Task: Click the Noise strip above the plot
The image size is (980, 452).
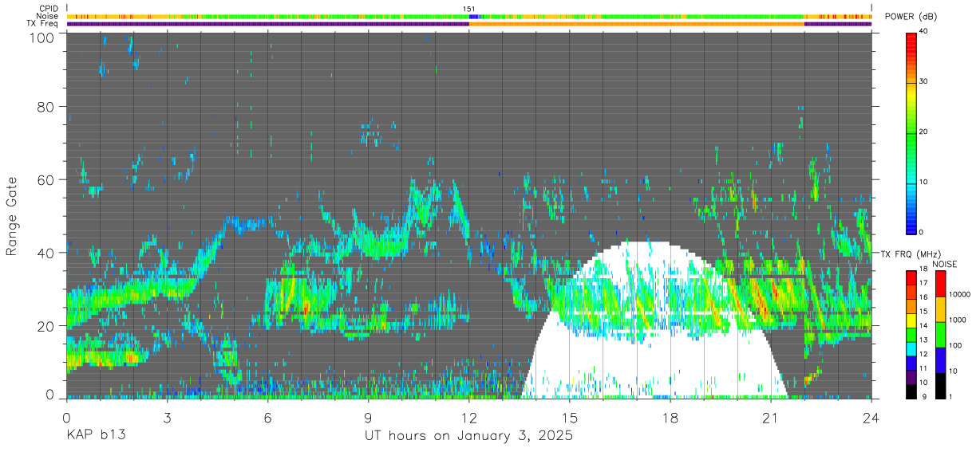Action: [x=469, y=16]
